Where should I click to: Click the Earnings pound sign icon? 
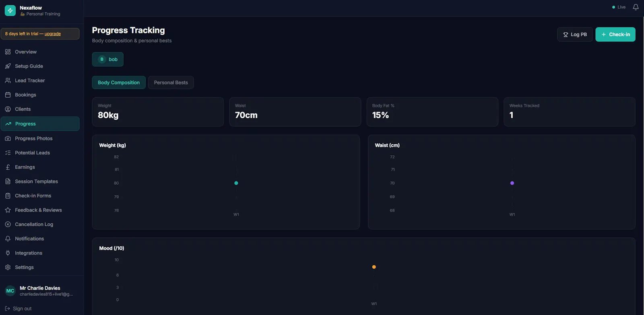[x=8, y=167]
